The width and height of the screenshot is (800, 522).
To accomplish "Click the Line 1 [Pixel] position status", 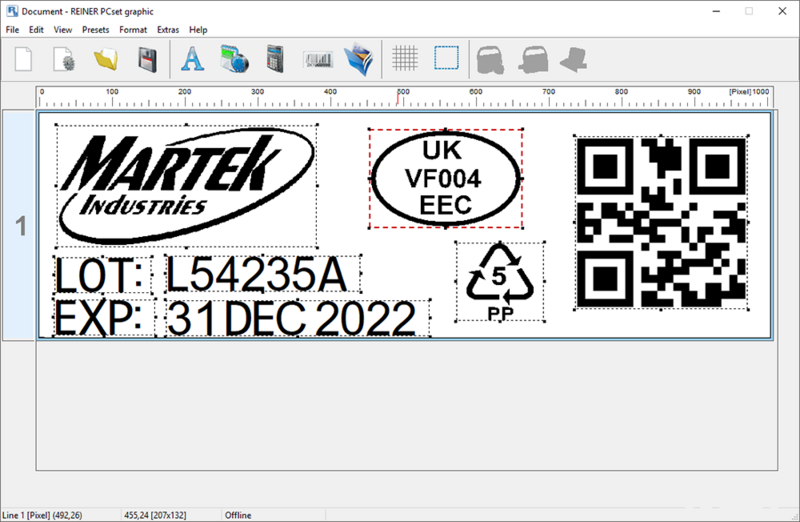I will (42, 515).
